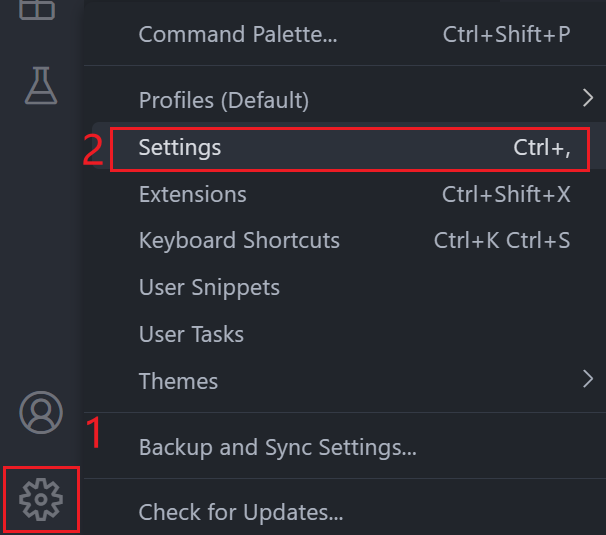Open the Command Palette menu entry
Screen dimensions: 606x535
click(238, 35)
